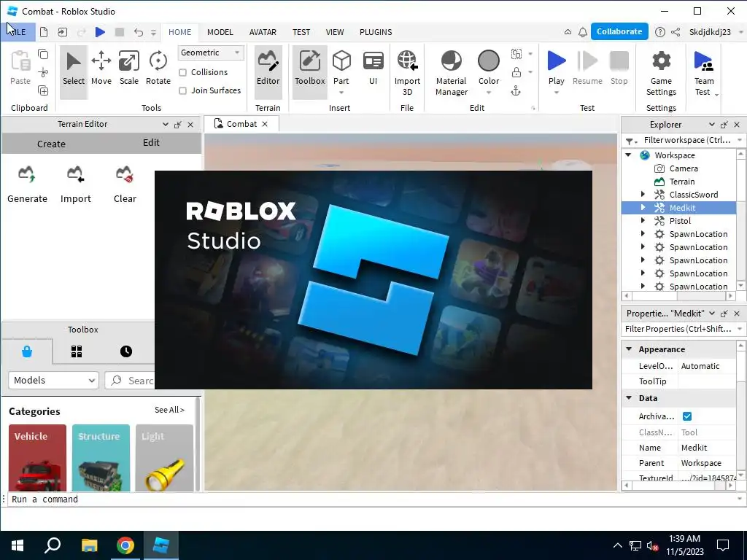747x560 pixels.
Task: Open Game Settings
Action: (661, 72)
